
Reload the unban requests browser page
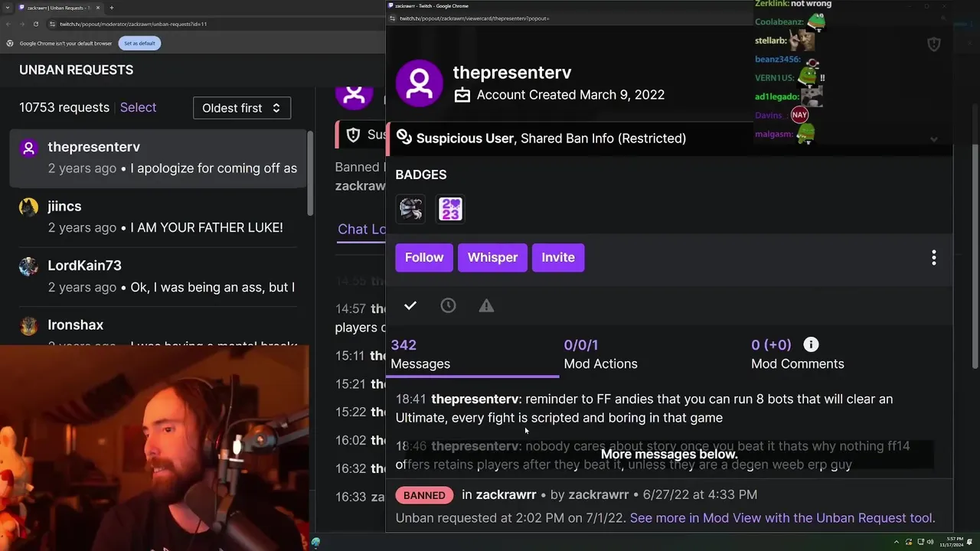click(x=35, y=24)
